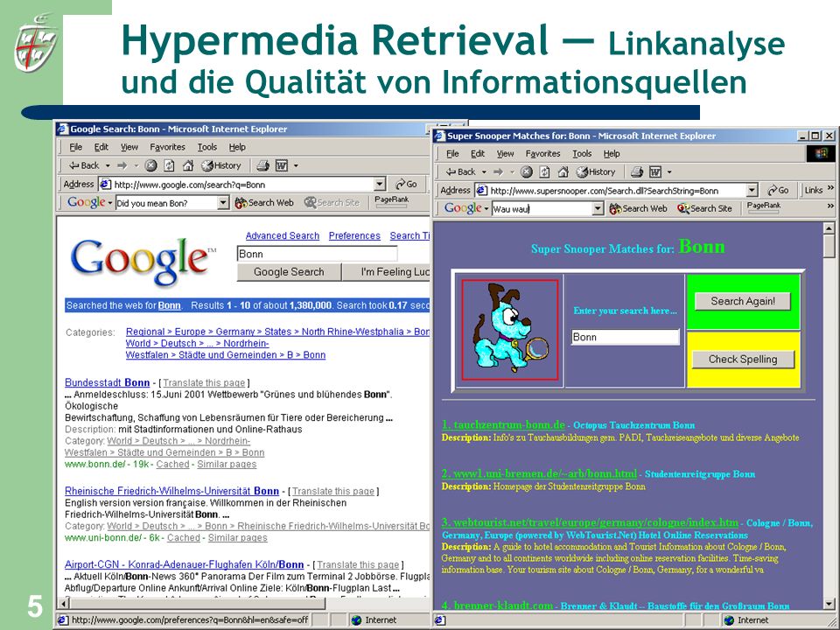Screen dimensions: 840x630
Task: Open File menu in Google Search window
Action: [75, 147]
